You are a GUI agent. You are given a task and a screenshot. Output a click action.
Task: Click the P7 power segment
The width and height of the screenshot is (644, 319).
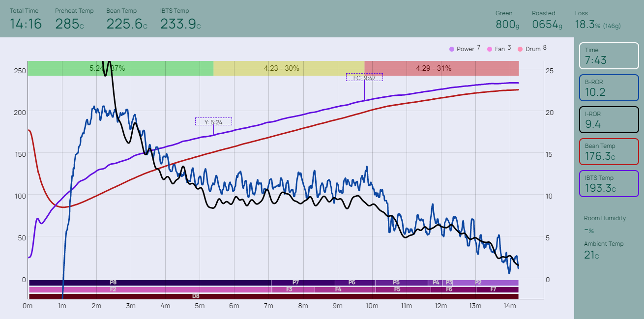coord(302,283)
